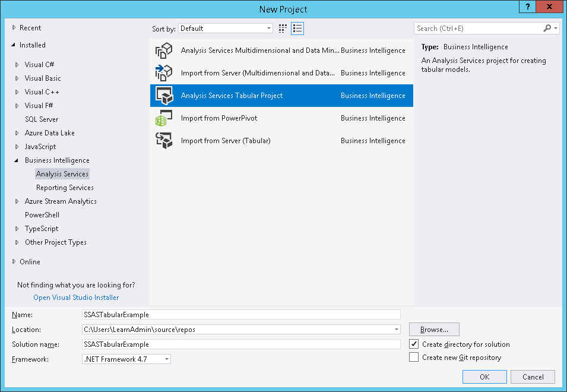
Task: Click the Browse button
Action: pos(433,329)
